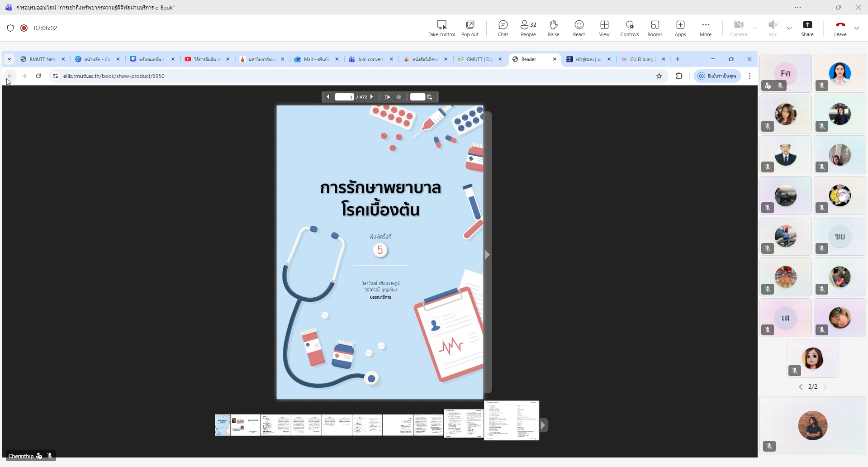This screenshot has height=467, width=868.
Task: Click the Take control button
Action: (x=441, y=28)
